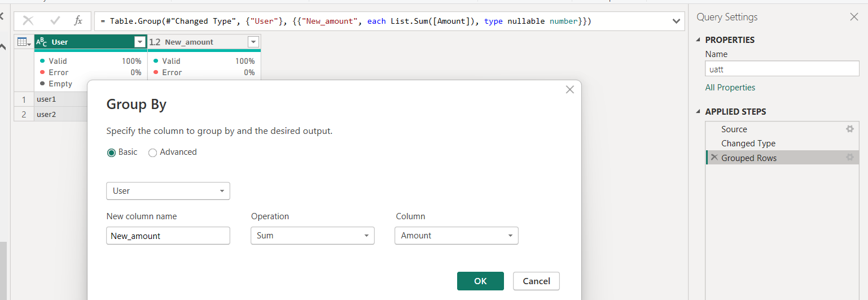This screenshot has height=300, width=868.
Task: Open the Operation dropdown showing Sum
Action: 313,236
